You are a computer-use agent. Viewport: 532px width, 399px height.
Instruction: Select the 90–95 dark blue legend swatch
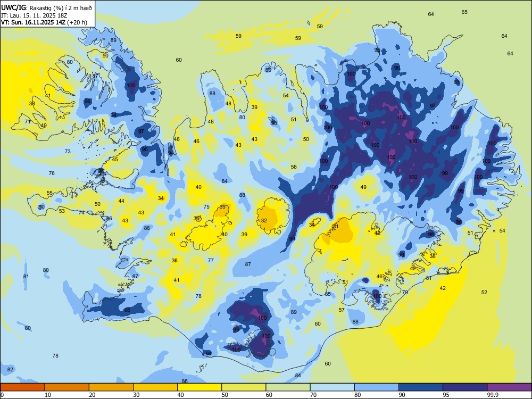[x=421, y=387]
